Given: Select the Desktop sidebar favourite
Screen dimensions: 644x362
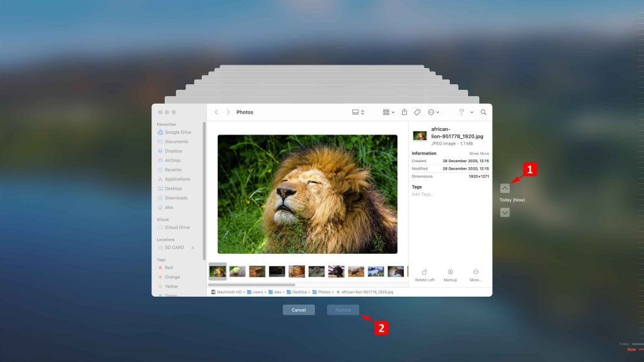Looking at the screenshot, I should tap(170, 189).
